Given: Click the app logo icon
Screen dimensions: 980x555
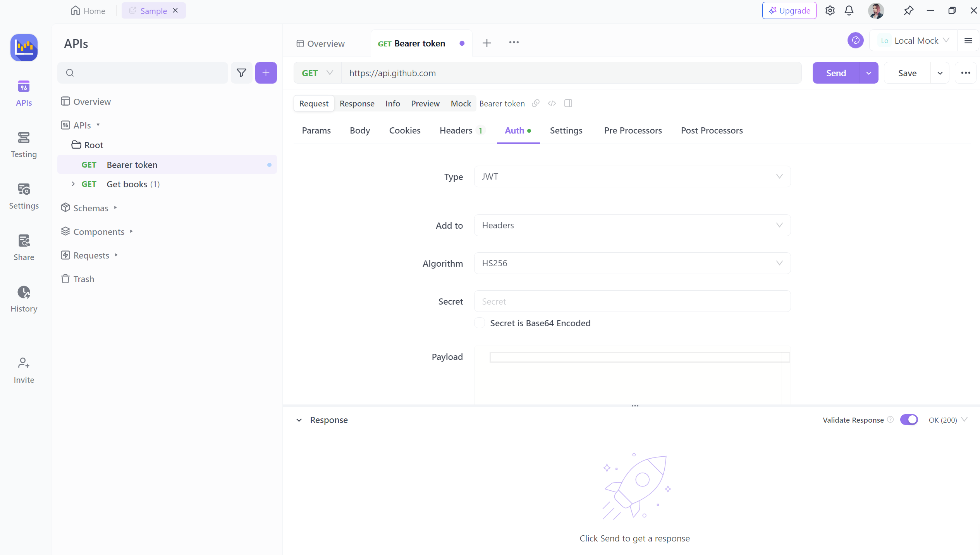Looking at the screenshot, I should pos(24,48).
